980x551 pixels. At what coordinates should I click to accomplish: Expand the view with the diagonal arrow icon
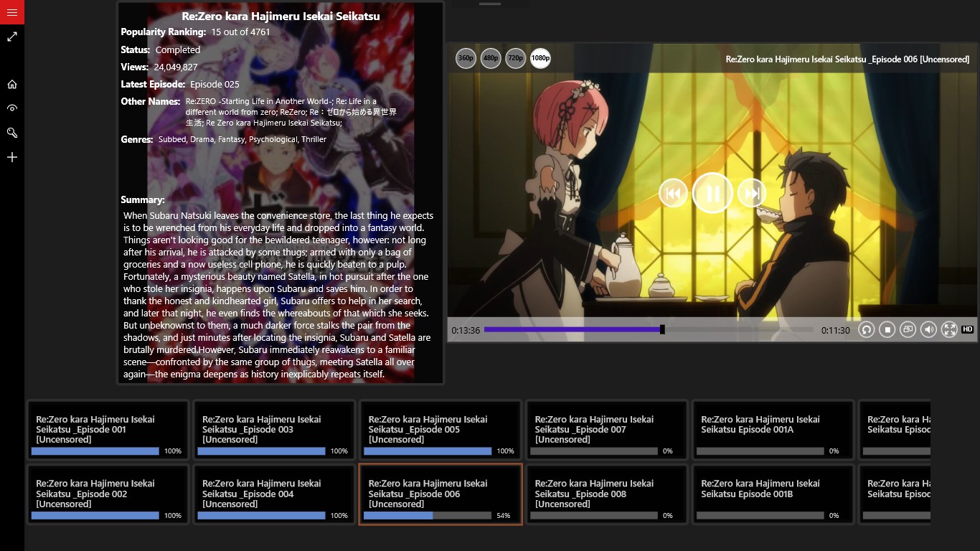(12, 37)
